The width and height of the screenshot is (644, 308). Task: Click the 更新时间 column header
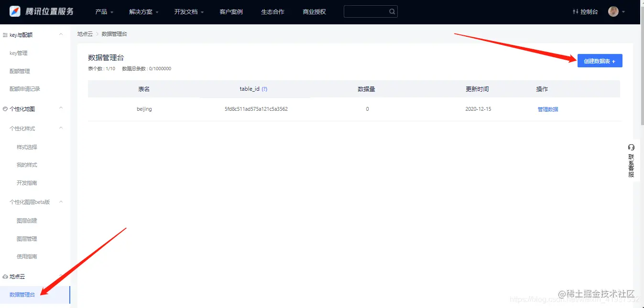[x=478, y=89]
